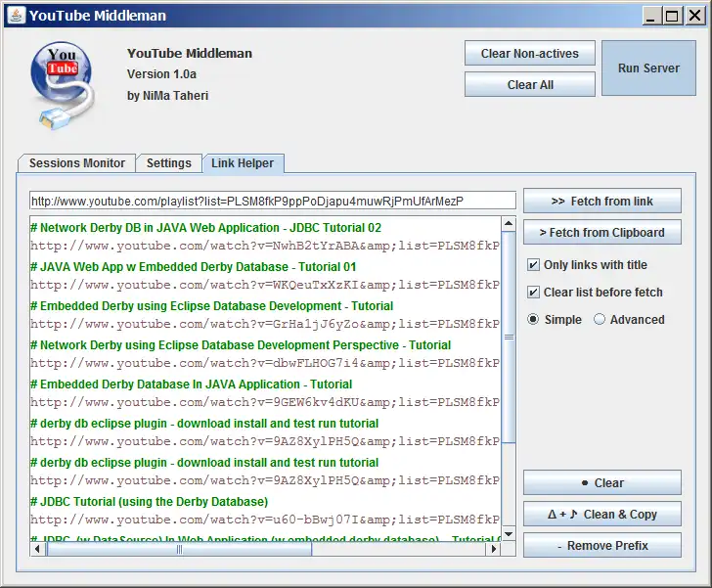Viewport: 712px width, 588px height.
Task: Select the Advanced radio option
Action: pyautogui.click(x=600, y=320)
